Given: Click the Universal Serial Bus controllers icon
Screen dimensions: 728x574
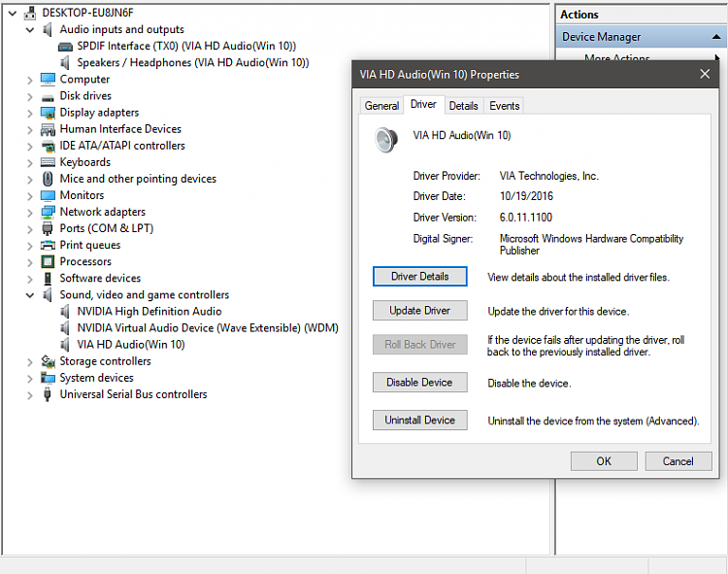Looking at the screenshot, I should tap(48, 394).
